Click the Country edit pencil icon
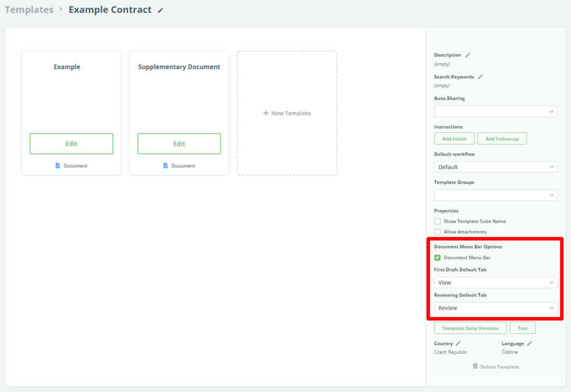 (458, 344)
